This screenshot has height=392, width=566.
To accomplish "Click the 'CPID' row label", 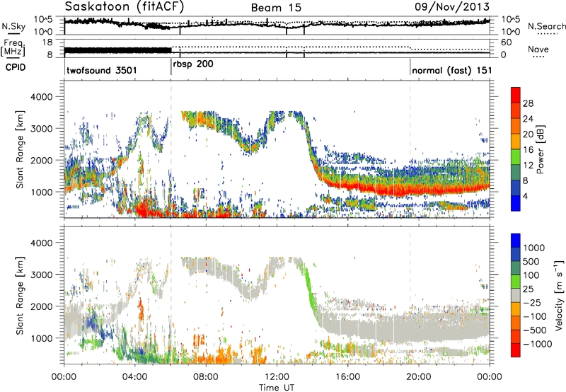I will pos(16,67).
